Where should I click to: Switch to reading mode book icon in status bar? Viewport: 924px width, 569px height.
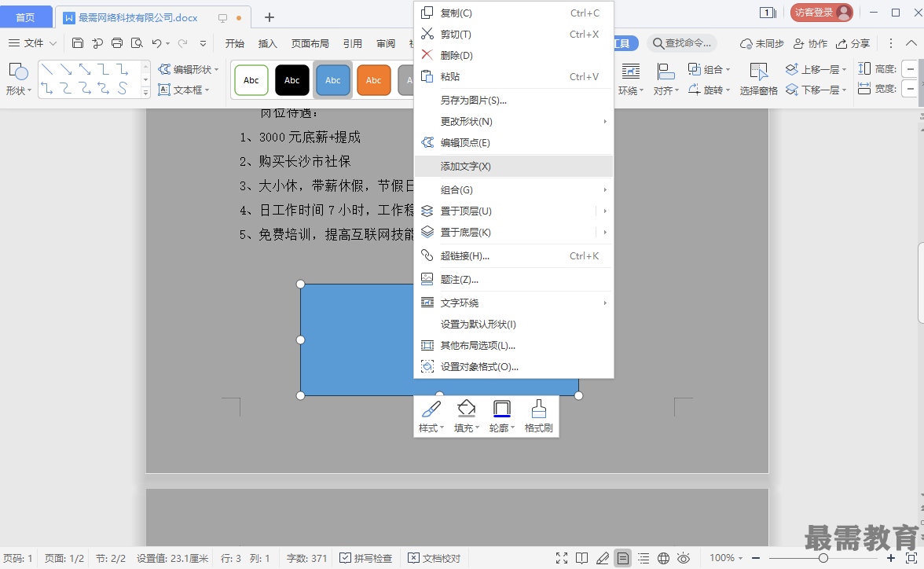581,558
